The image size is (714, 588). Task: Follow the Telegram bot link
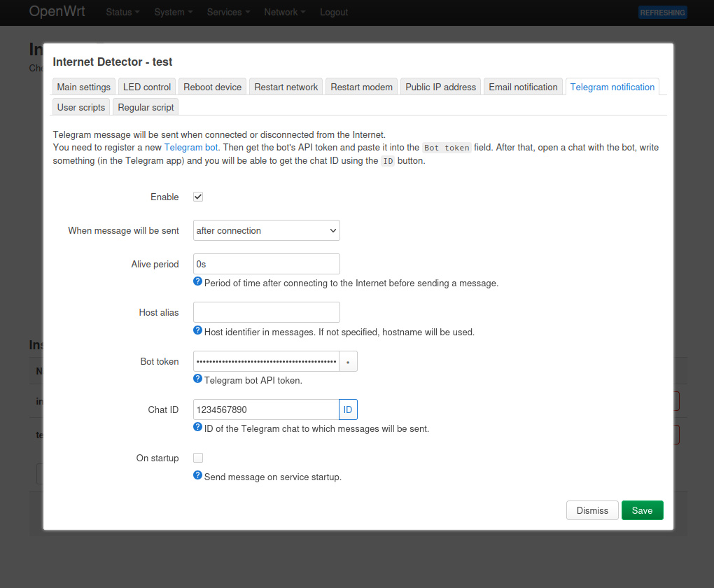(191, 148)
